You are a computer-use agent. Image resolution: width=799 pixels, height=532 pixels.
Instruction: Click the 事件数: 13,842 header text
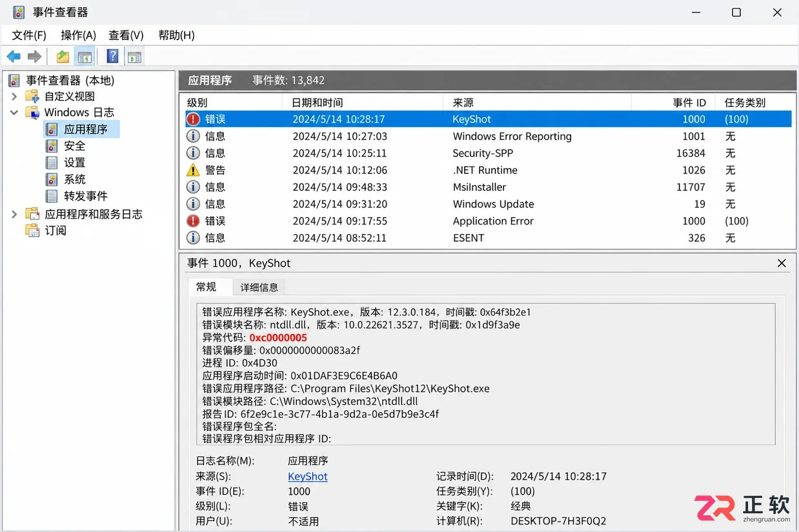[x=288, y=81]
